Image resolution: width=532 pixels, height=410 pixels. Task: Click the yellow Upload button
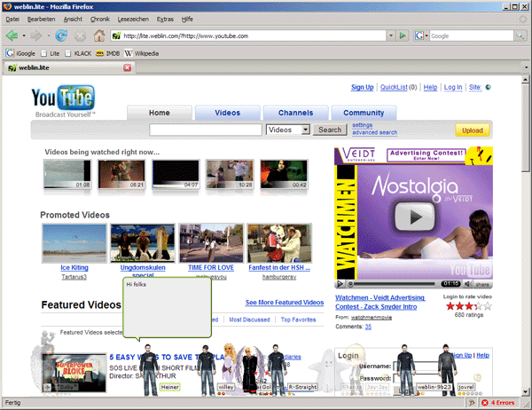[x=473, y=130]
